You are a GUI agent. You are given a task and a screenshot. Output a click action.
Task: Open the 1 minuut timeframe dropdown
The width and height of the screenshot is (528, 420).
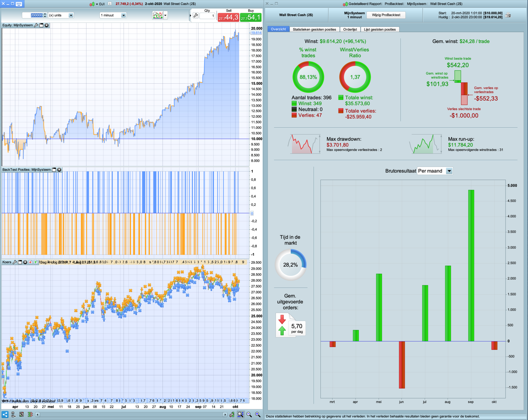[123, 15]
